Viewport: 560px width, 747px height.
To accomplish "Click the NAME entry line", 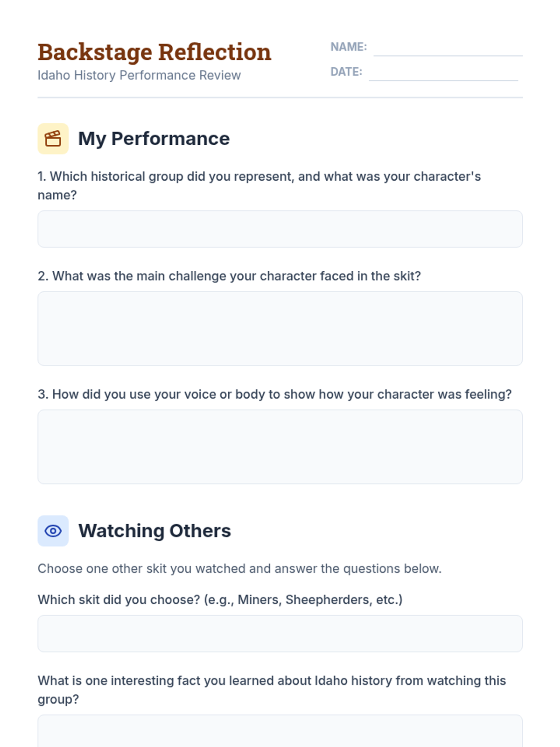I will (448, 49).
